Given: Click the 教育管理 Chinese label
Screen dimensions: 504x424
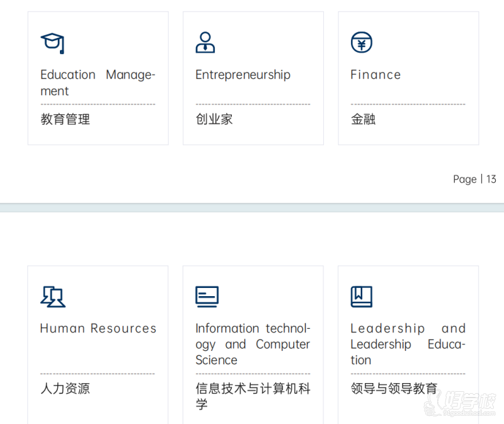Looking at the screenshot, I should pyautogui.click(x=65, y=119).
